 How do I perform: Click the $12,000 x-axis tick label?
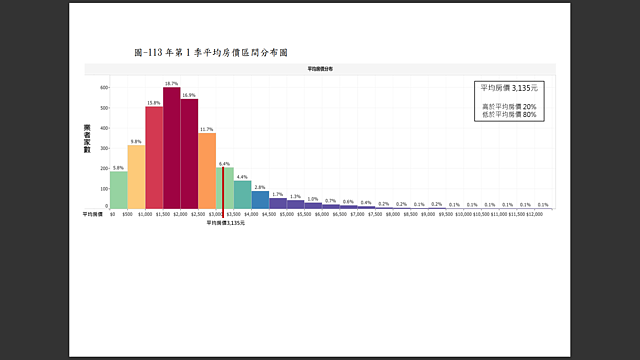pyautogui.click(x=534, y=214)
